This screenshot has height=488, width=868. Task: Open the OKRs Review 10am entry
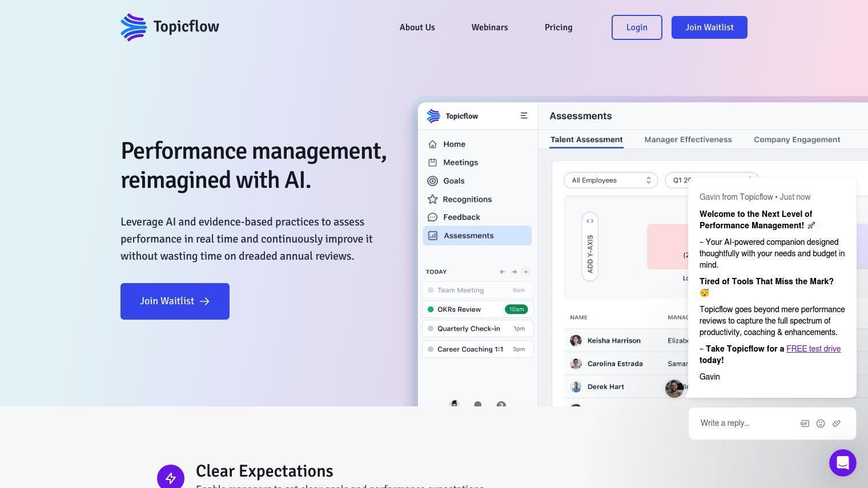click(478, 309)
